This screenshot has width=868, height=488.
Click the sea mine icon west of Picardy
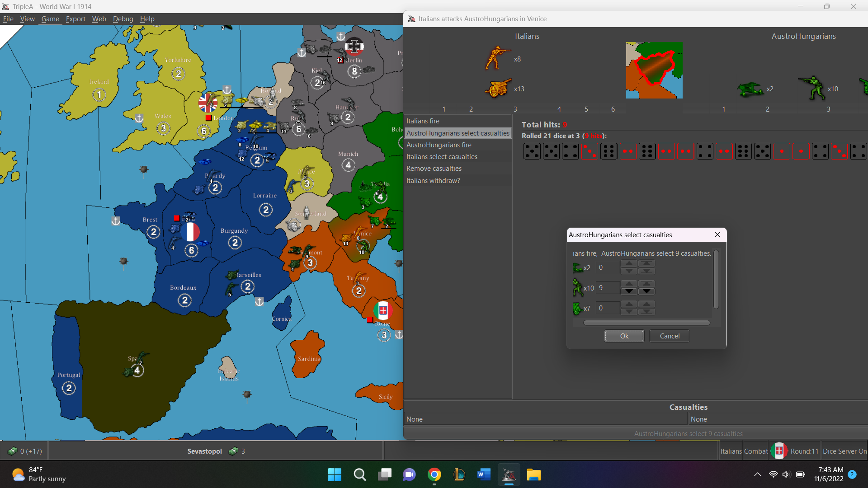click(x=144, y=169)
